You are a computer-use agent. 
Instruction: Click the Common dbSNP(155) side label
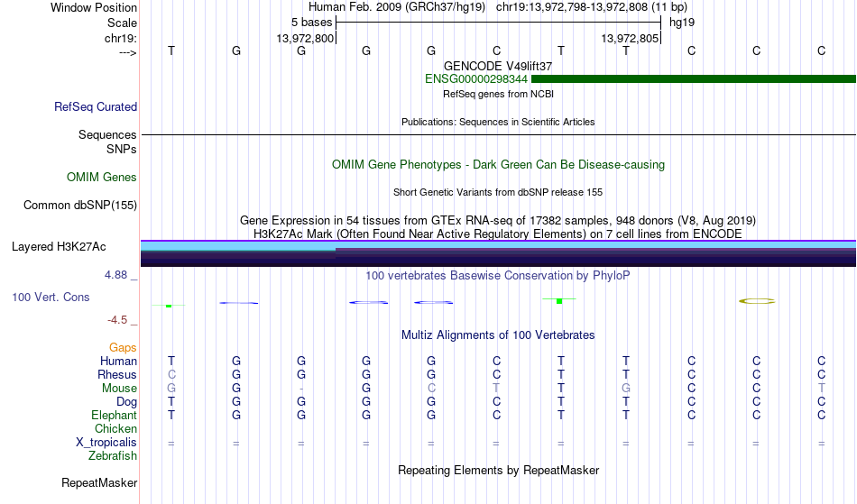[x=80, y=206]
